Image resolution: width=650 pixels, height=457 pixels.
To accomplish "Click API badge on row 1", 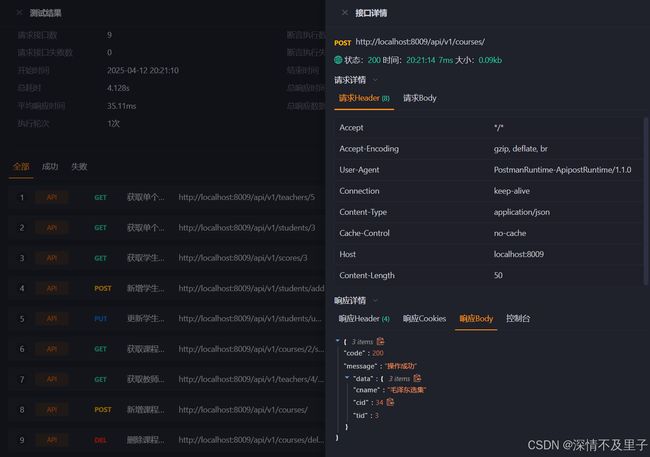I will (x=52, y=197).
